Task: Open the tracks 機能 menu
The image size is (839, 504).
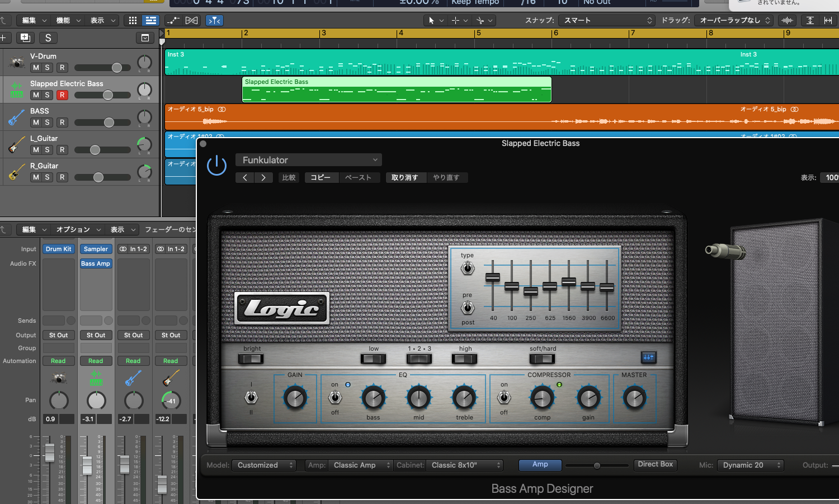Action: [x=68, y=20]
